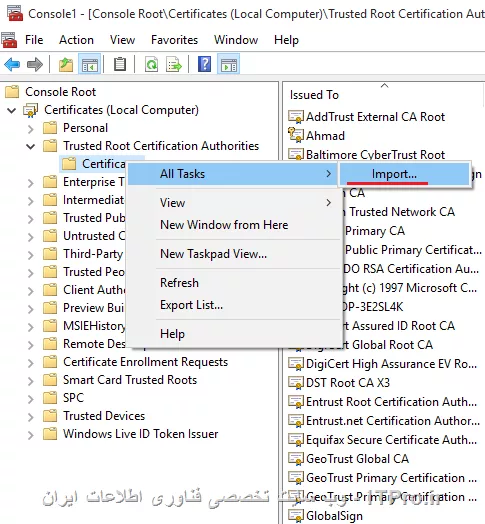
Task: Select Windows Live ID Token Issuer item
Action: [x=140, y=434]
